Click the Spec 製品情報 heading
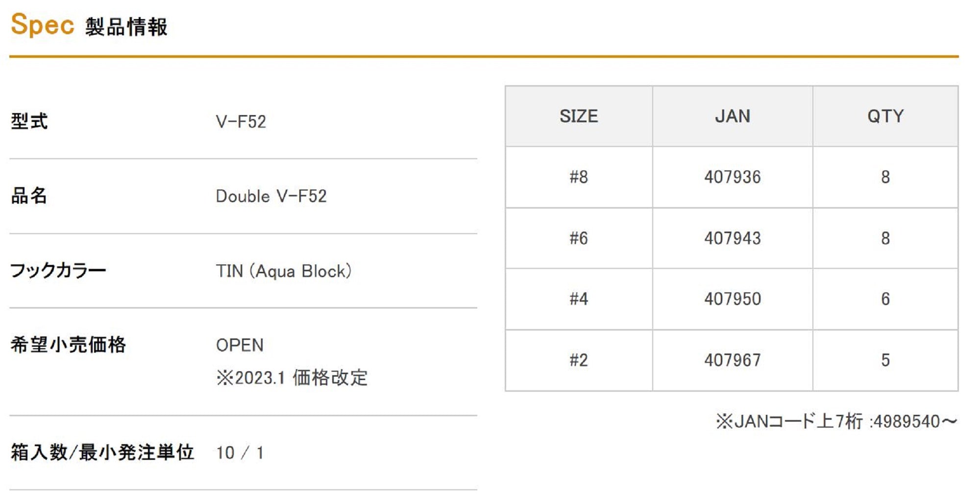Screen dimensions: 980x502 (89, 25)
